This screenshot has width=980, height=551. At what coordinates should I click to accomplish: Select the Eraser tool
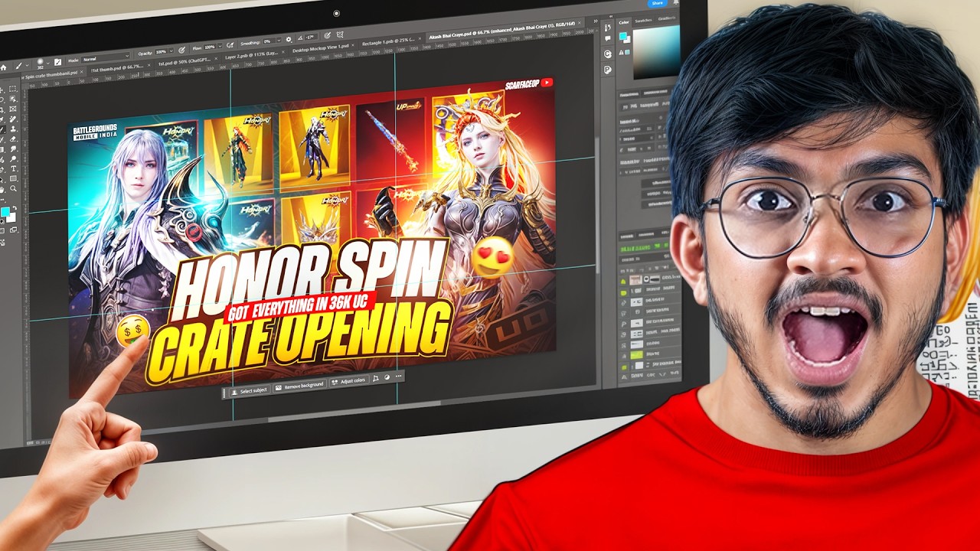pos(13,139)
